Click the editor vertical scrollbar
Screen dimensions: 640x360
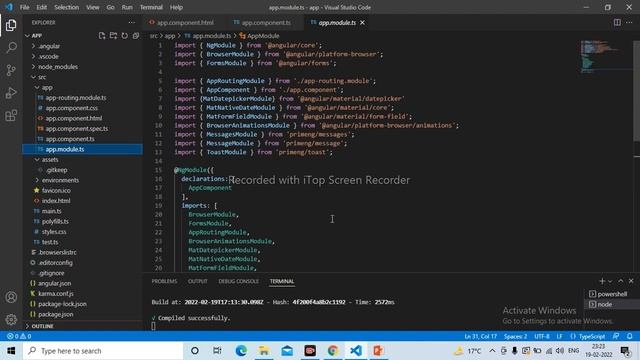pos(636,91)
